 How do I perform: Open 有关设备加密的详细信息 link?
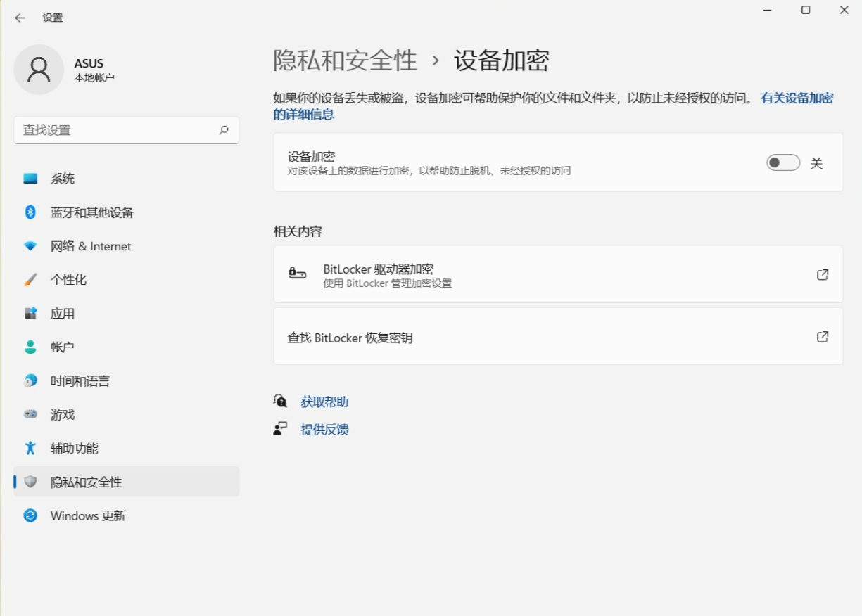(x=797, y=98)
